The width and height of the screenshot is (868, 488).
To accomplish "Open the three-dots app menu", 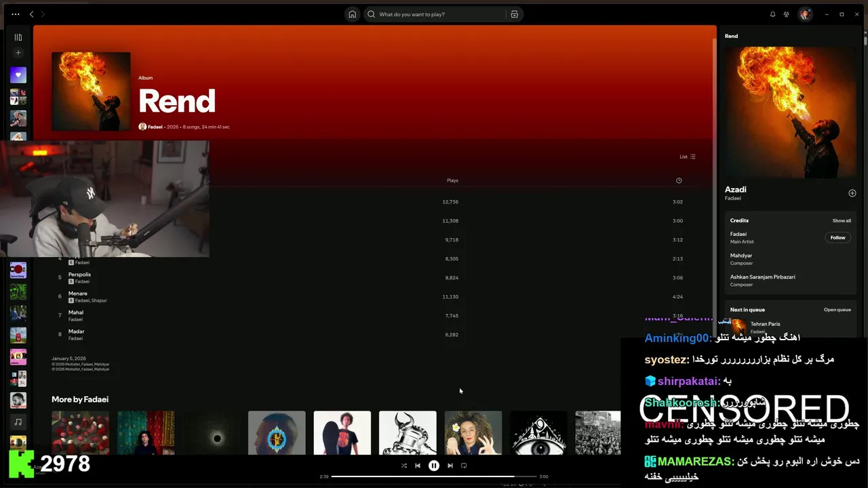I will pyautogui.click(x=16, y=14).
